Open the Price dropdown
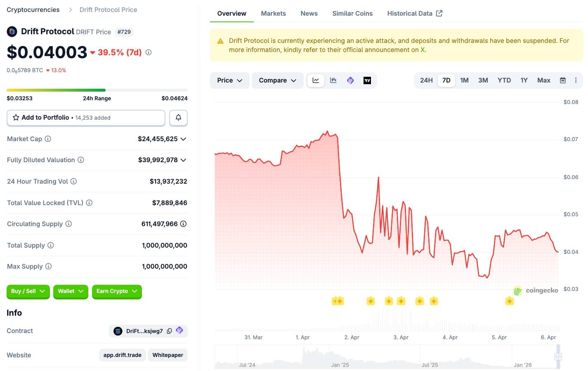This screenshot has height=371, width=588. pyautogui.click(x=229, y=80)
